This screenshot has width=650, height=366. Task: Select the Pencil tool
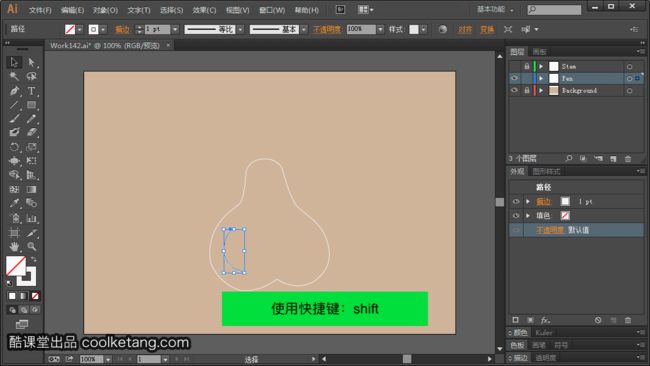[x=31, y=119]
